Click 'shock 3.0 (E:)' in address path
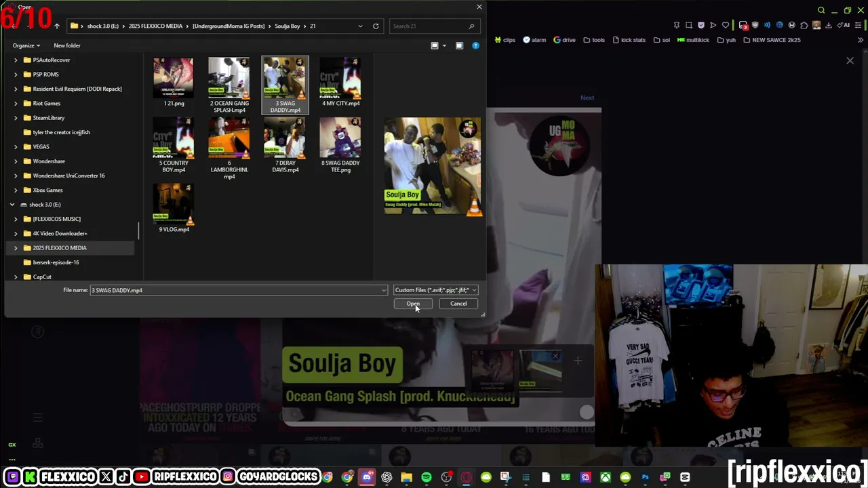 tap(102, 26)
